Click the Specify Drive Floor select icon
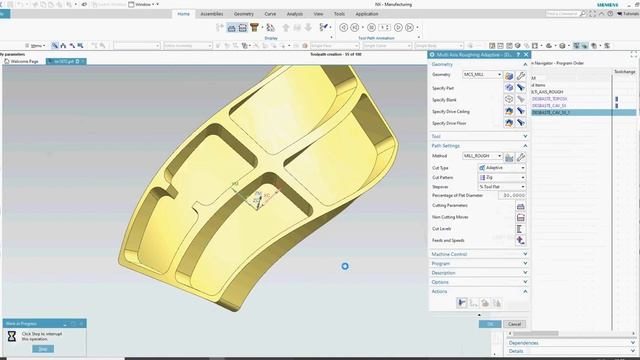The image size is (640, 360). (x=509, y=123)
